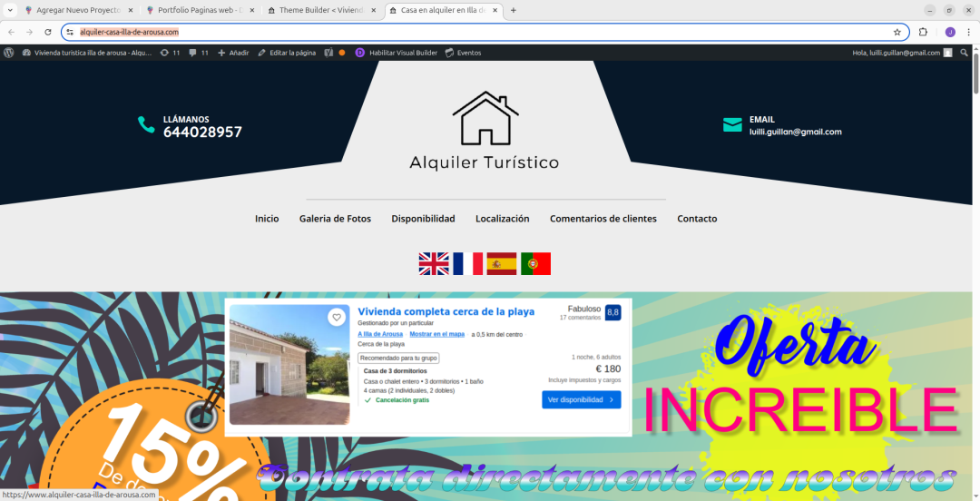Click Editar la página
The image size is (980, 501).
pos(287,53)
